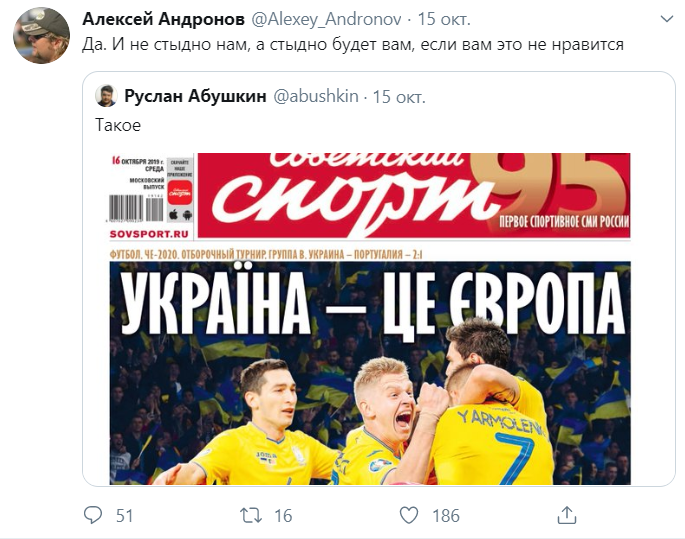Open Alexey Andronov's profile avatar
685x539 pixels.
click(42, 35)
